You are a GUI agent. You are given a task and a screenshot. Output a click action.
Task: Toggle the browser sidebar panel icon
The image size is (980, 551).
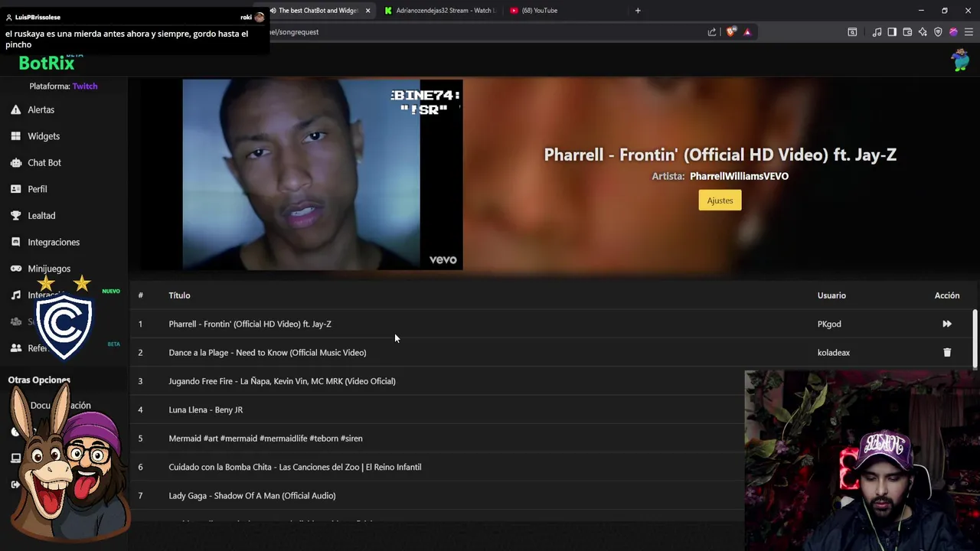[892, 32]
